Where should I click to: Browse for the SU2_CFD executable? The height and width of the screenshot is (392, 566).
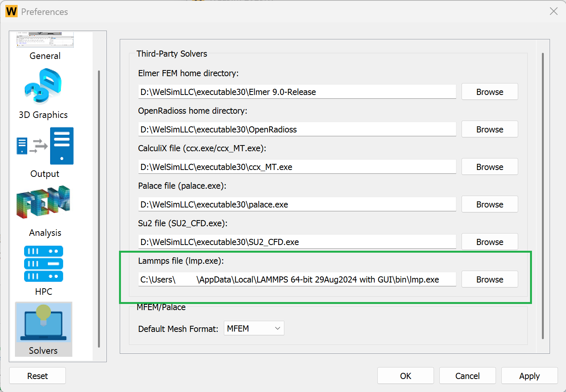coord(489,242)
